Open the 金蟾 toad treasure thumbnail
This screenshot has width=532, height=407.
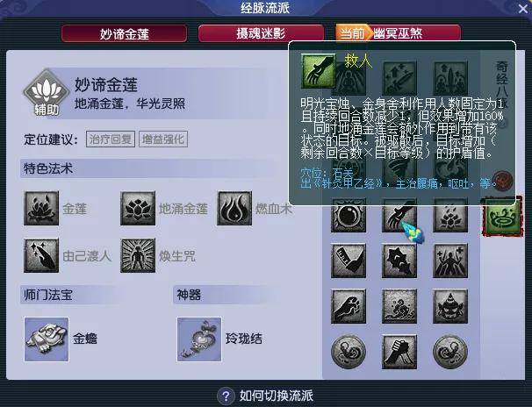pyautogui.click(x=47, y=339)
